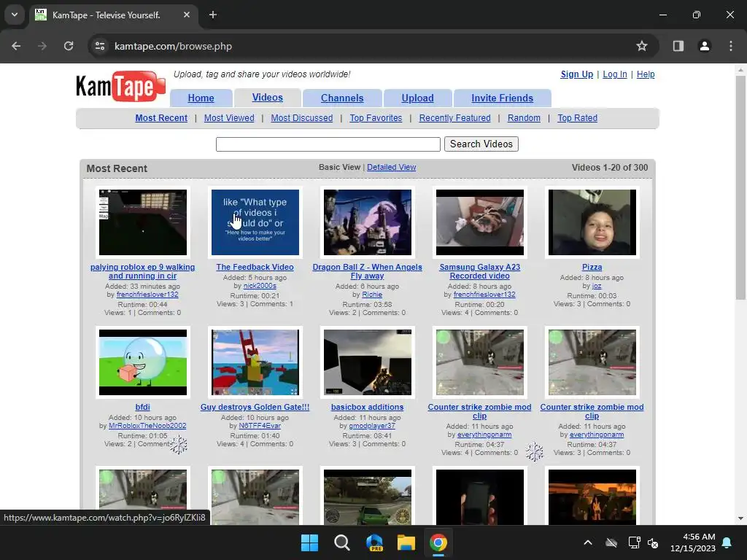Image resolution: width=747 pixels, height=560 pixels.
Task: Open the browser side panel icon
Action: coord(678,46)
